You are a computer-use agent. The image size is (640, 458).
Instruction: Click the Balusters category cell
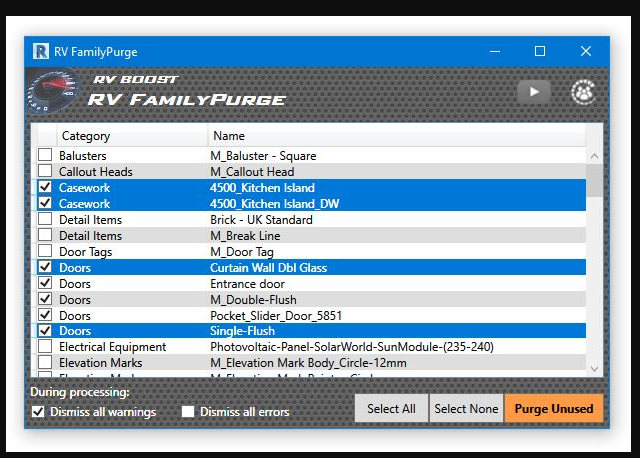point(82,156)
